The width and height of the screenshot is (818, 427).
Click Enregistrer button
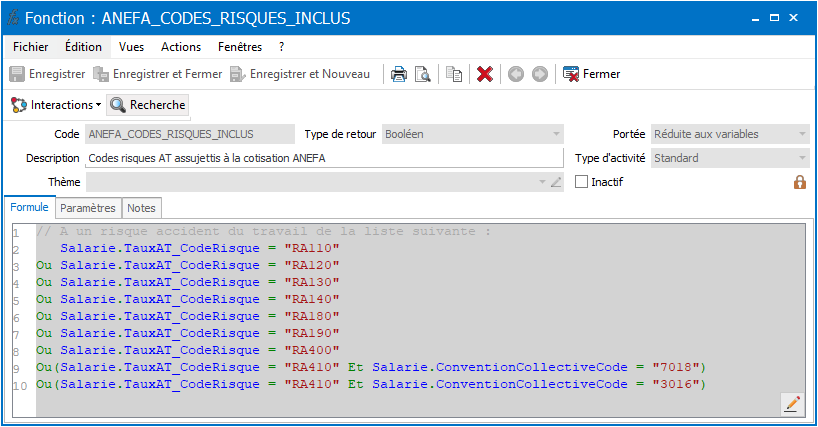[47, 74]
